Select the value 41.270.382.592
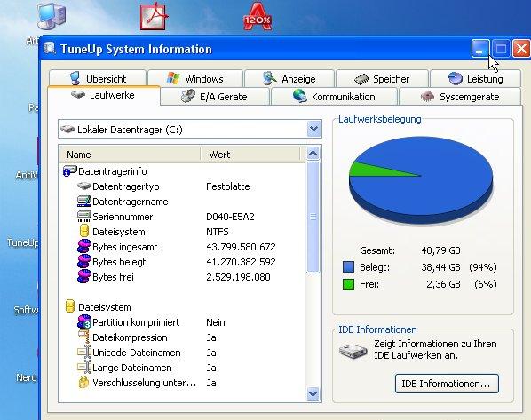This screenshot has width=531, height=420. 241,262
